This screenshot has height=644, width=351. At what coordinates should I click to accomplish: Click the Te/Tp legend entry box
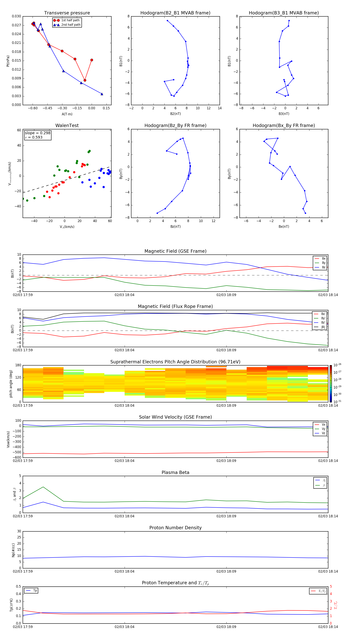tap(318, 591)
